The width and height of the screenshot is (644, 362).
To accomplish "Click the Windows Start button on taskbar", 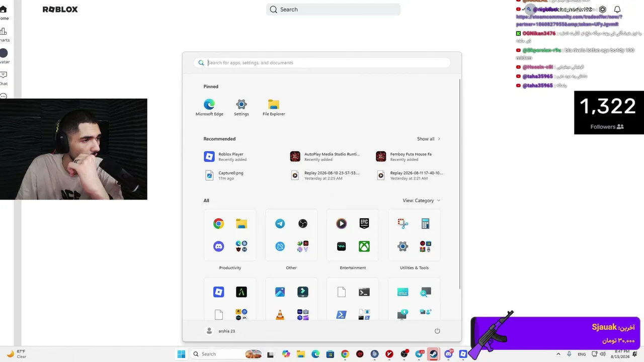I will pyautogui.click(x=181, y=354).
